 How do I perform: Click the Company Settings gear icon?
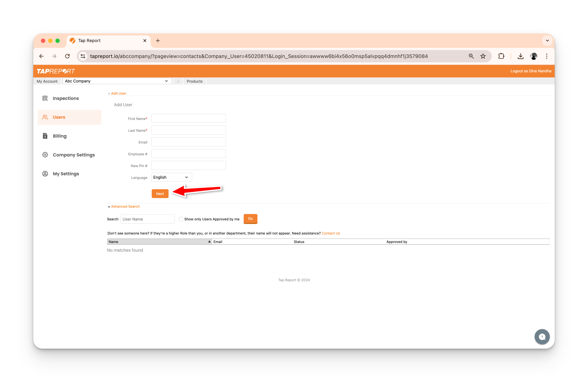click(x=45, y=155)
